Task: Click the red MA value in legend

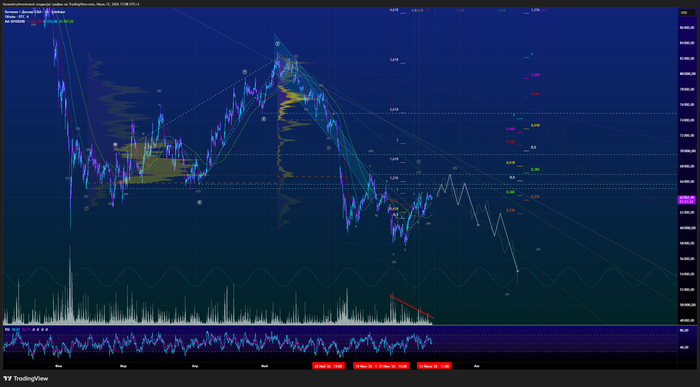Action: (x=33, y=21)
